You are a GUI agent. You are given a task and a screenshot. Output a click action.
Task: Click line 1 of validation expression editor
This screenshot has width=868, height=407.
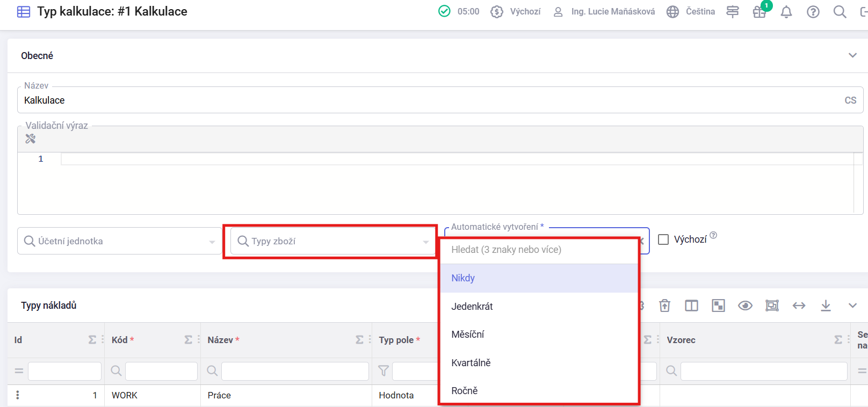point(457,159)
